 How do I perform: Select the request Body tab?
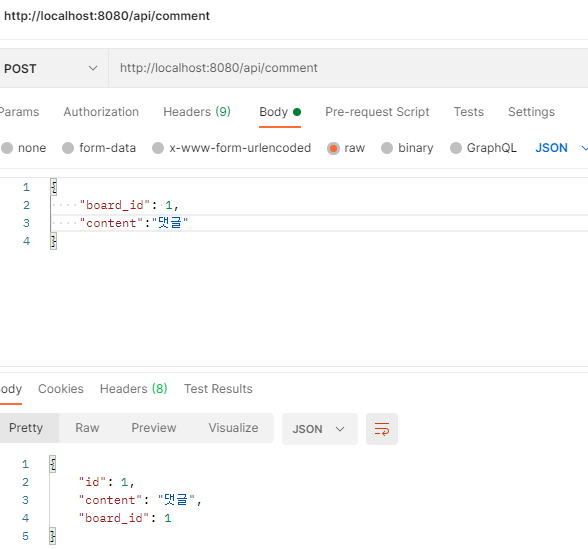coord(280,112)
